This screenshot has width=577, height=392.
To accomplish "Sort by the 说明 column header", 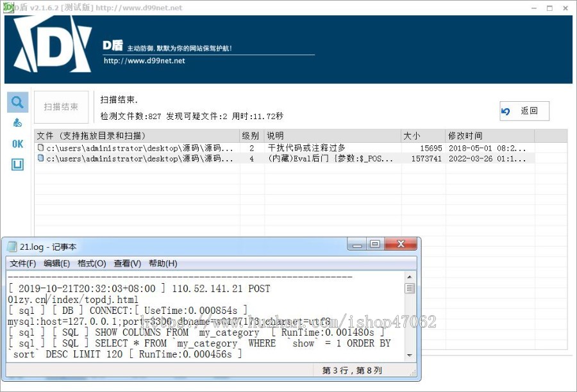I will click(x=333, y=136).
